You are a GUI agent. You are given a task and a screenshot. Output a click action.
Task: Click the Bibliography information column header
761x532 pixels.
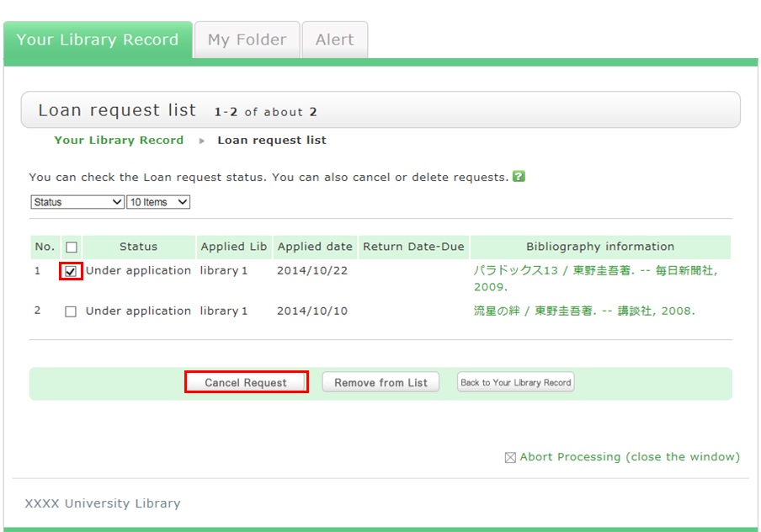click(x=599, y=247)
